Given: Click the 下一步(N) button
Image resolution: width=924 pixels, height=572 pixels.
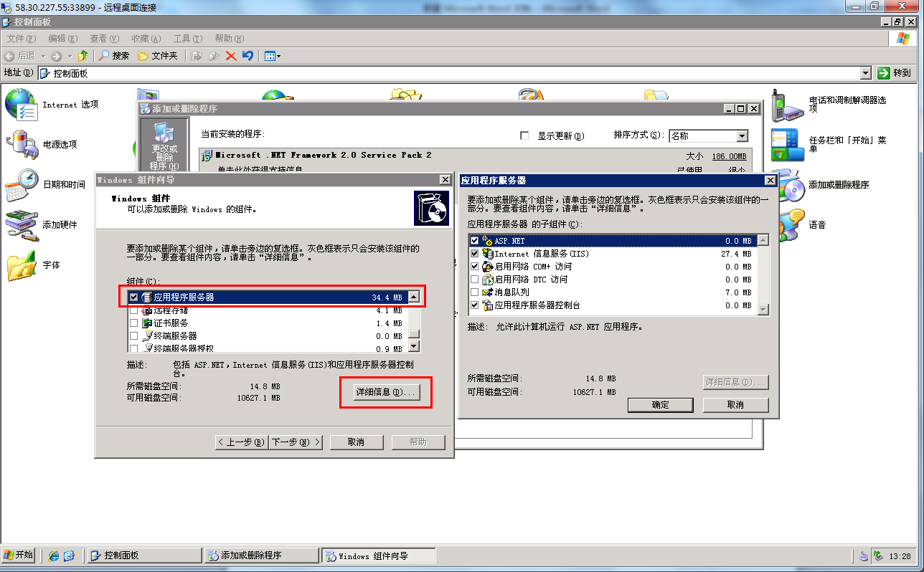Looking at the screenshot, I should pyautogui.click(x=296, y=442).
